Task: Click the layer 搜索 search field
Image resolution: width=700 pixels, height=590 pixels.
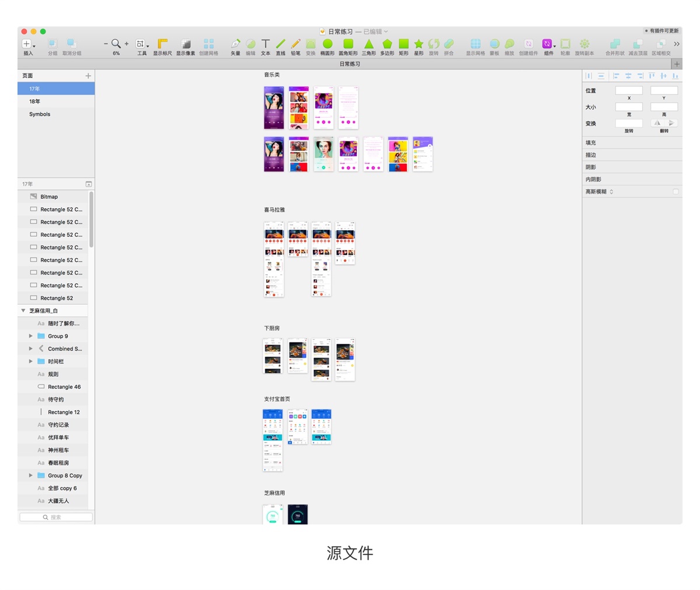Action: click(x=56, y=517)
